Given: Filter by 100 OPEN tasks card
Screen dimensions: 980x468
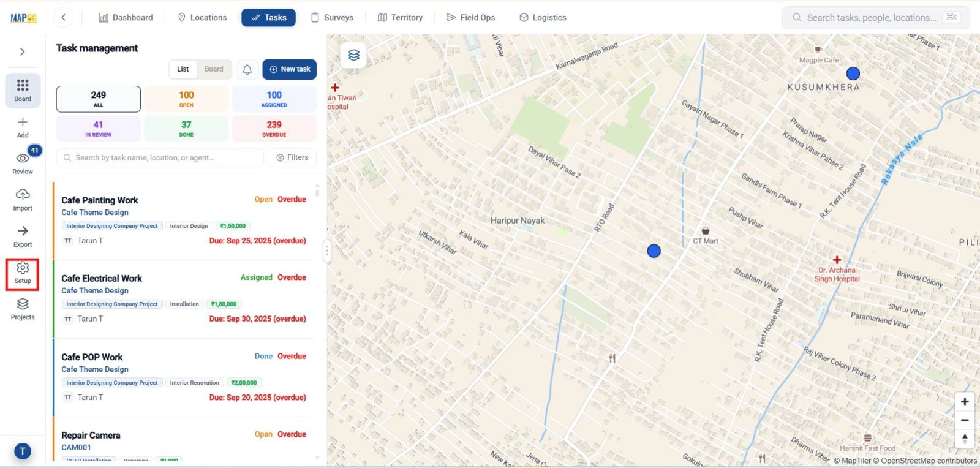Looking at the screenshot, I should pyautogui.click(x=186, y=99).
